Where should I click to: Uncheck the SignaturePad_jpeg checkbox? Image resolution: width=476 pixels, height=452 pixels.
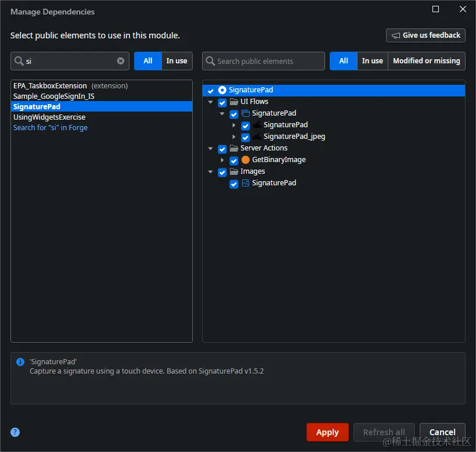click(x=246, y=137)
